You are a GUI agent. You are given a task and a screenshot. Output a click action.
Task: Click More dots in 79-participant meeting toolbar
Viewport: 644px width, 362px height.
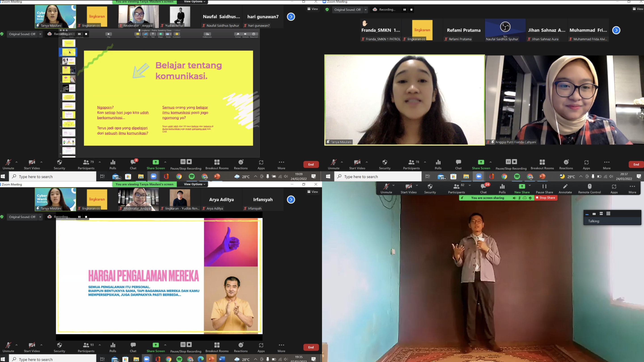coord(281,165)
